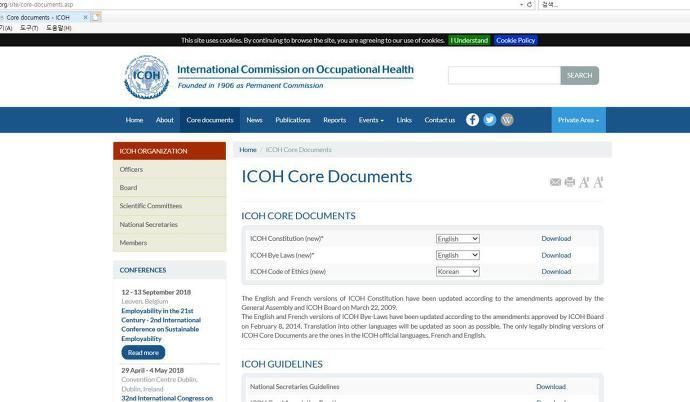This screenshot has height=402, width=690.
Task: Click the ICOH Core Documents page heading
Action: point(327,176)
